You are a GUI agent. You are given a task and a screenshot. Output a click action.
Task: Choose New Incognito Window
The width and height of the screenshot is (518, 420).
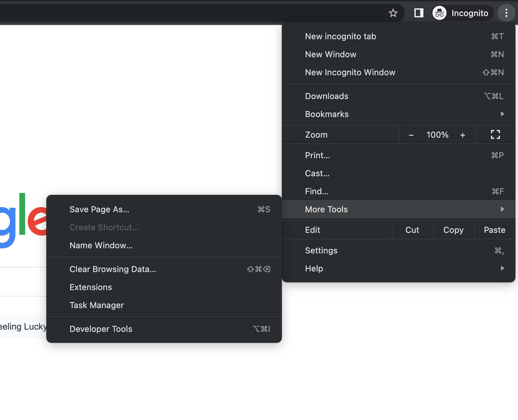pos(399,72)
